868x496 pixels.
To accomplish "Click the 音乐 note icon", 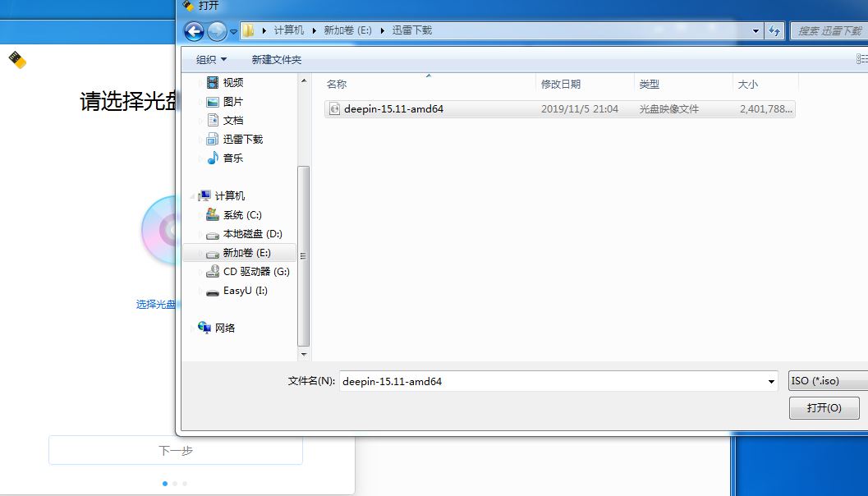I will (213, 158).
